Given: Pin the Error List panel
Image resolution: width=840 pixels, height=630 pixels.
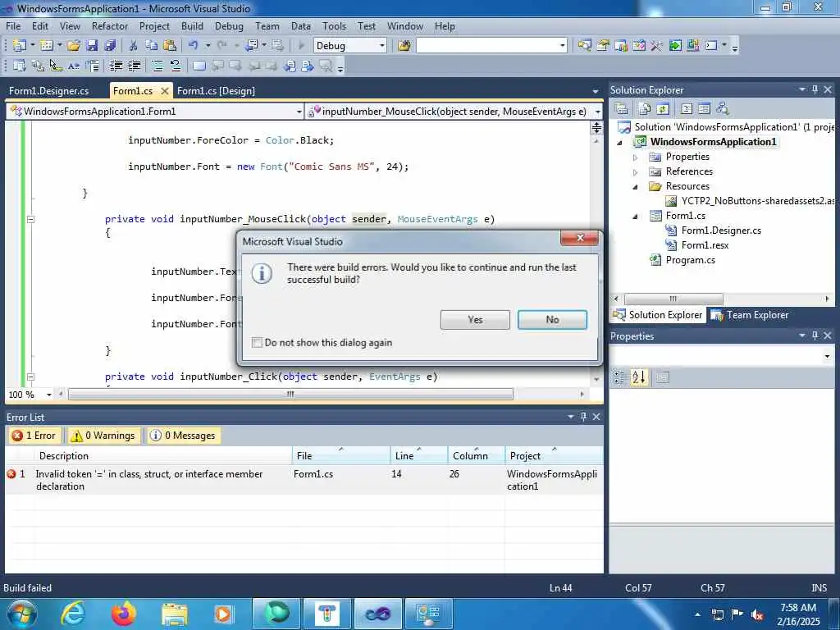Looking at the screenshot, I should click(583, 416).
